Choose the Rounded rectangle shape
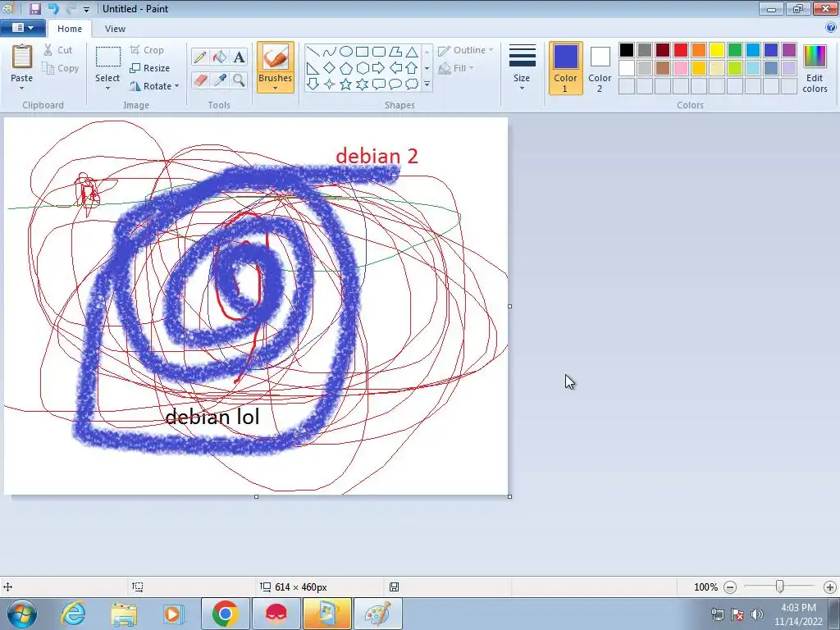 tap(379, 52)
